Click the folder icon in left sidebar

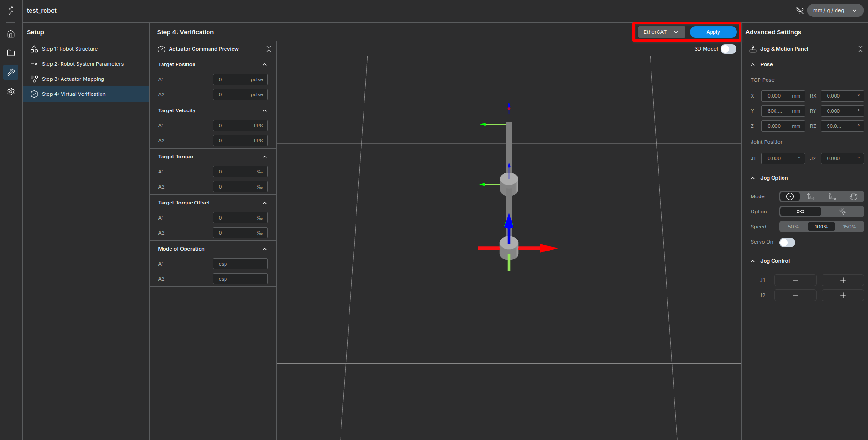pos(11,53)
